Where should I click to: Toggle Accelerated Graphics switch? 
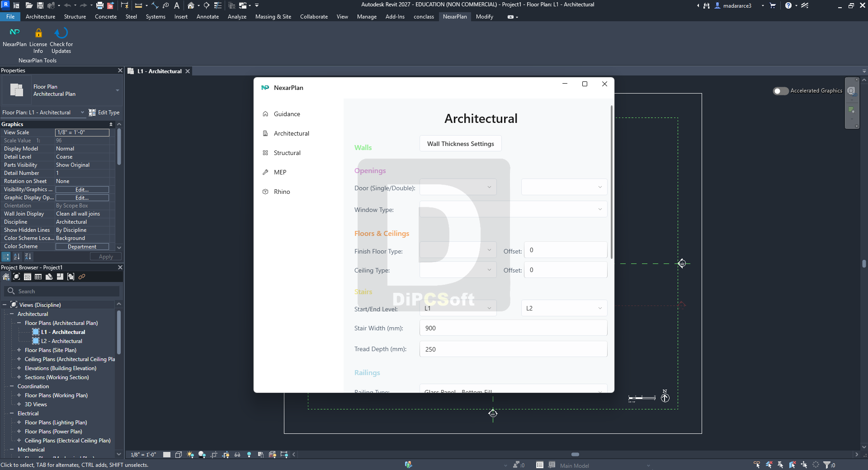tap(781, 91)
